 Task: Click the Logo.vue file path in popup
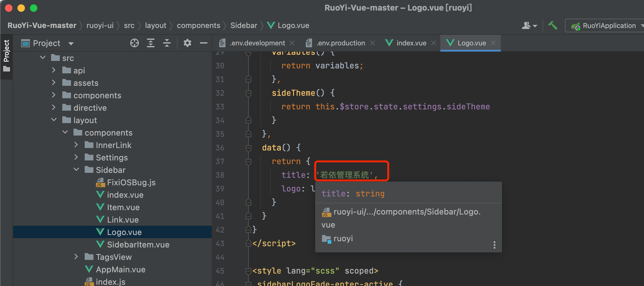[402, 218]
